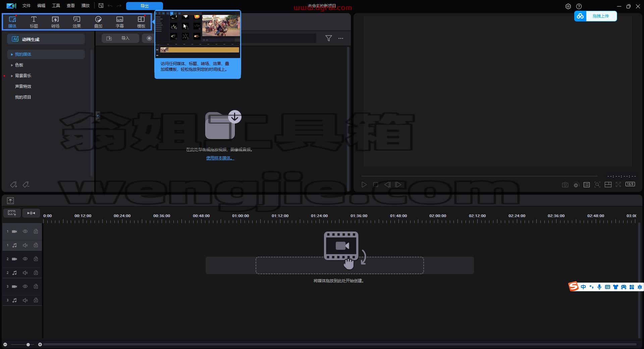
Task: Mute audio track 2 speaker icon
Action: click(25, 273)
